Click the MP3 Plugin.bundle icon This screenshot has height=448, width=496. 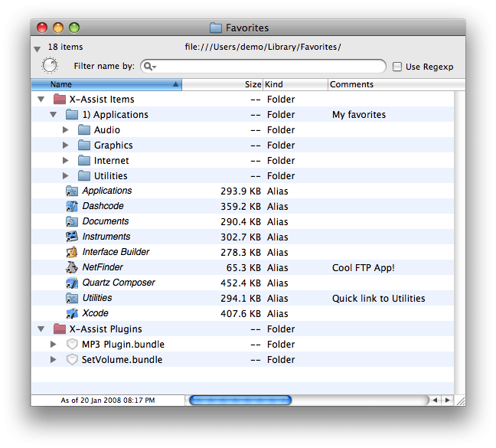pyautogui.click(x=72, y=344)
